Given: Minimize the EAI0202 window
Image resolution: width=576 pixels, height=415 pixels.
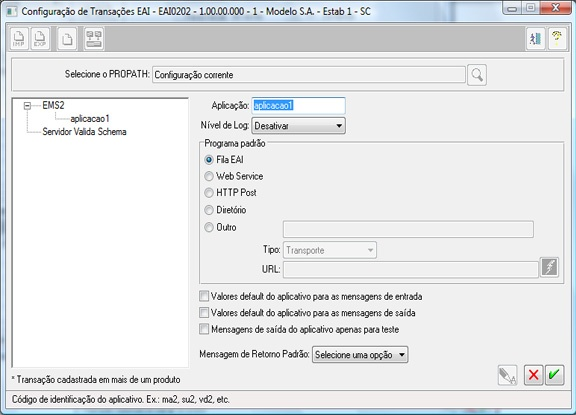Looking at the screenshot, I should [512, 8].
